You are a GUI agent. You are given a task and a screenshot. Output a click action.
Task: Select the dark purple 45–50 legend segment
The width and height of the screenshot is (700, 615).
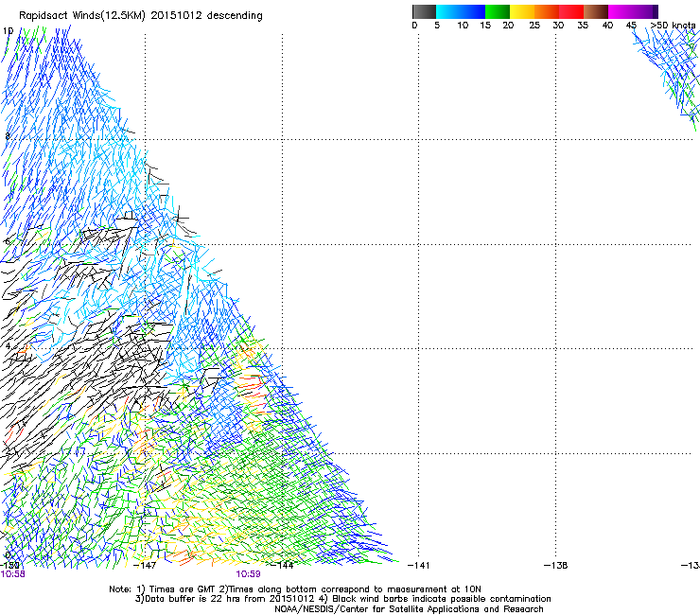point(645,11)
